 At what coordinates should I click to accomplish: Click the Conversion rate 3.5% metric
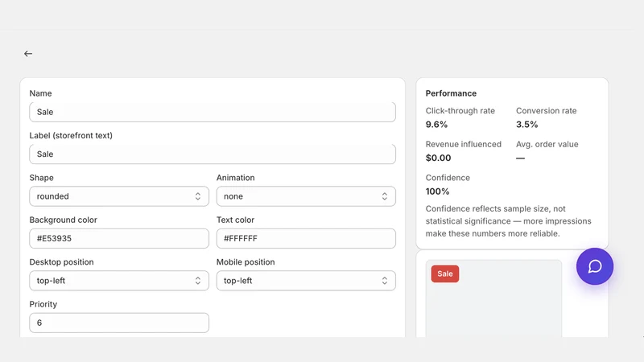(x=547, y=117)
